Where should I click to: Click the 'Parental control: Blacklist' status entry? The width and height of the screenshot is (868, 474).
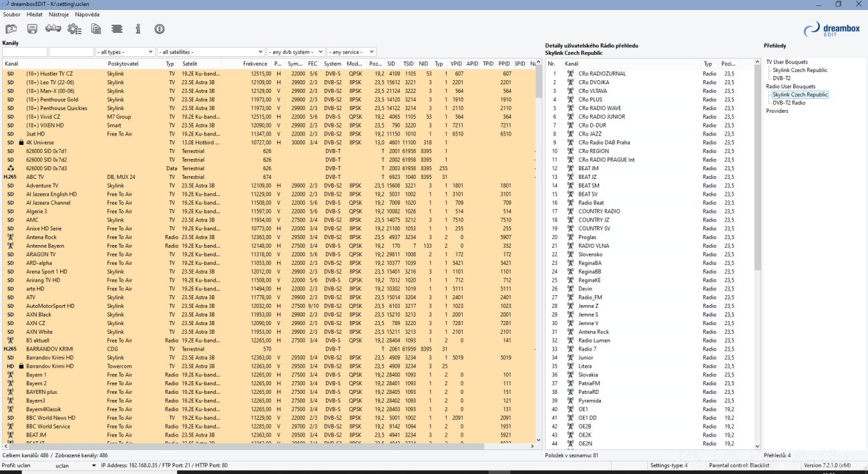(x=739, y=465)
